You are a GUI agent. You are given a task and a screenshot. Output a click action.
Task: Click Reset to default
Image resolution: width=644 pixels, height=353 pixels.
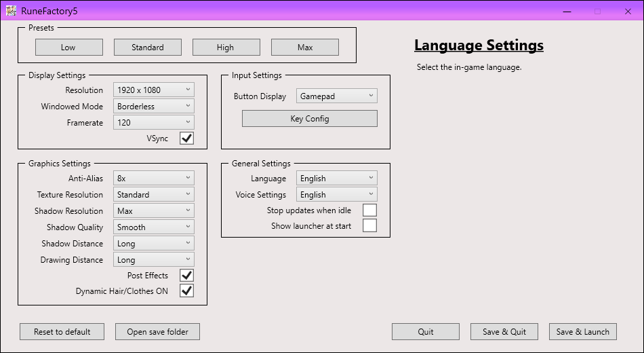pos(62,332)
